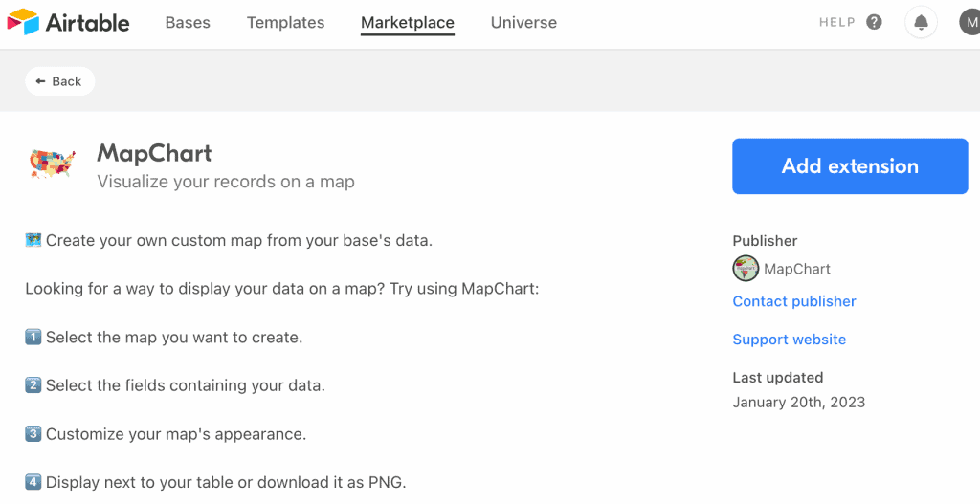This screenshot has width=980, height=504.
Task: Click the HELP text label
Action: click(836, 23)
